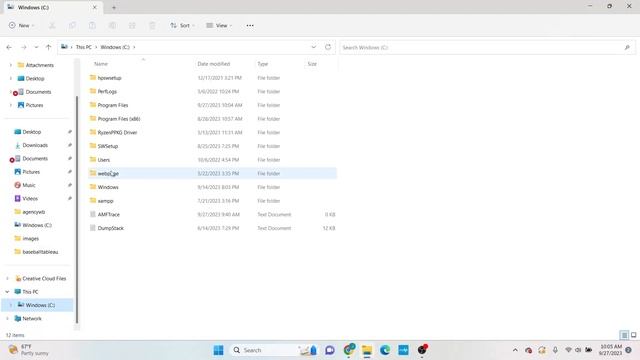This screenshot has height=360, width=640.
Task: Sort by the Type column header
Action: point(262,64)
